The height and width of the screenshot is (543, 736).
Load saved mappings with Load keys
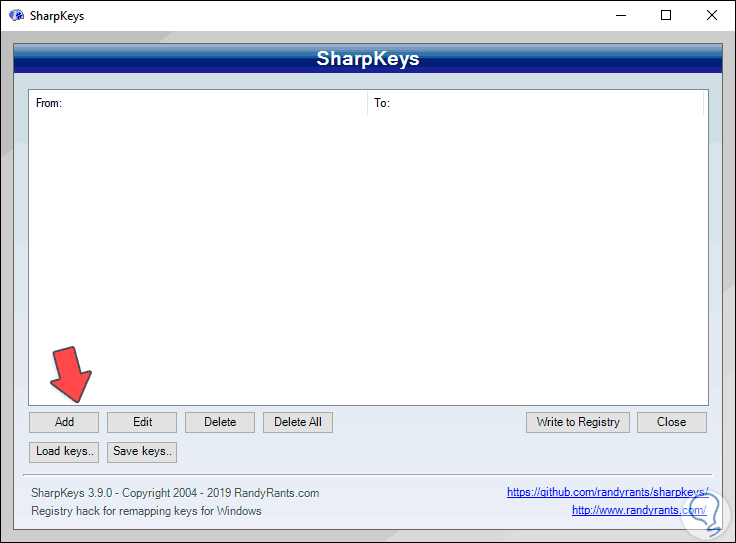point(64,452)
